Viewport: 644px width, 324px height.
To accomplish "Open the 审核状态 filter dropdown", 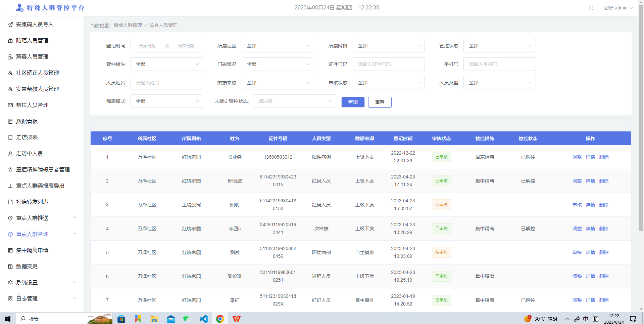I will [x=389, y=83].
